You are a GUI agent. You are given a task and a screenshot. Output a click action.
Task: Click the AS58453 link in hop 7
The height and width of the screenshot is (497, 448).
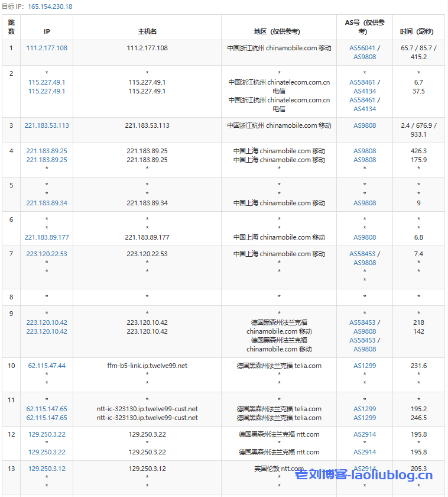click(x=362, y=254)
